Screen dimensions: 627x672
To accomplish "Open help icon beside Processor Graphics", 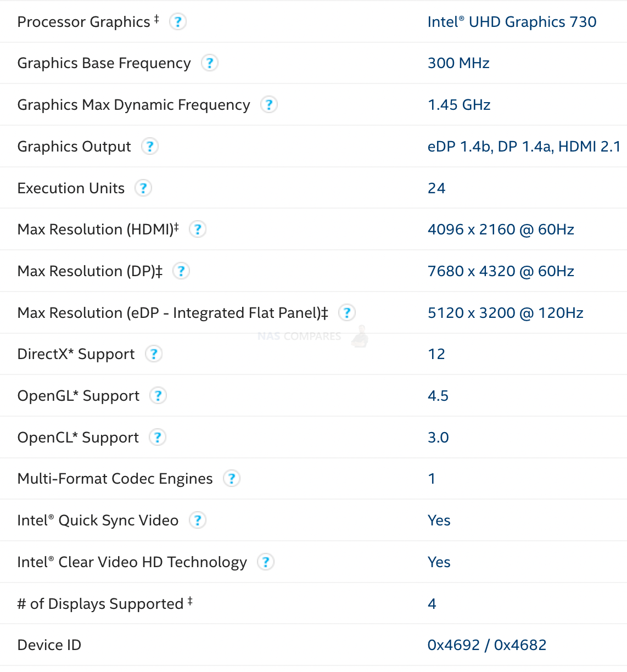I will click(177, 22).
